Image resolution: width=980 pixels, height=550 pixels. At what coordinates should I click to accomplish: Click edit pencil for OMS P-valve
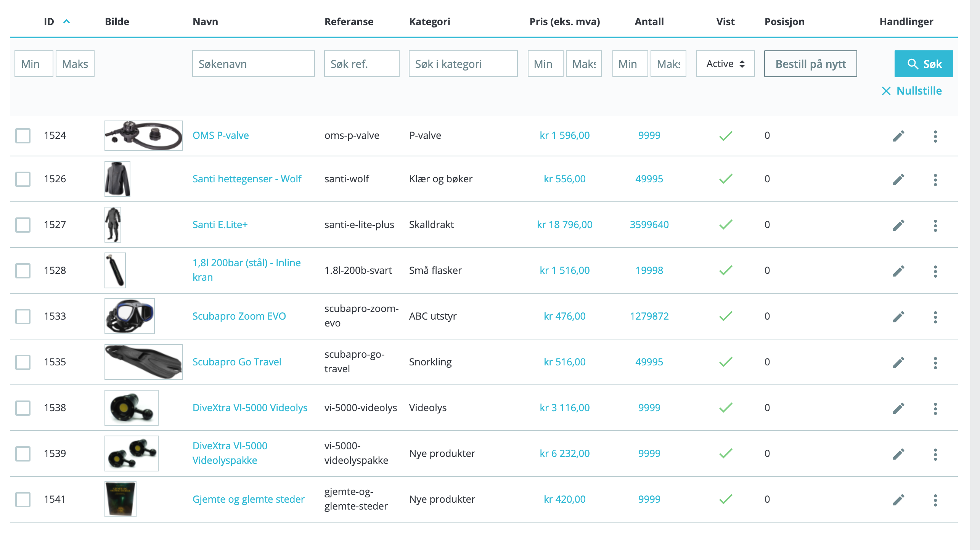(x=898, y=136)
